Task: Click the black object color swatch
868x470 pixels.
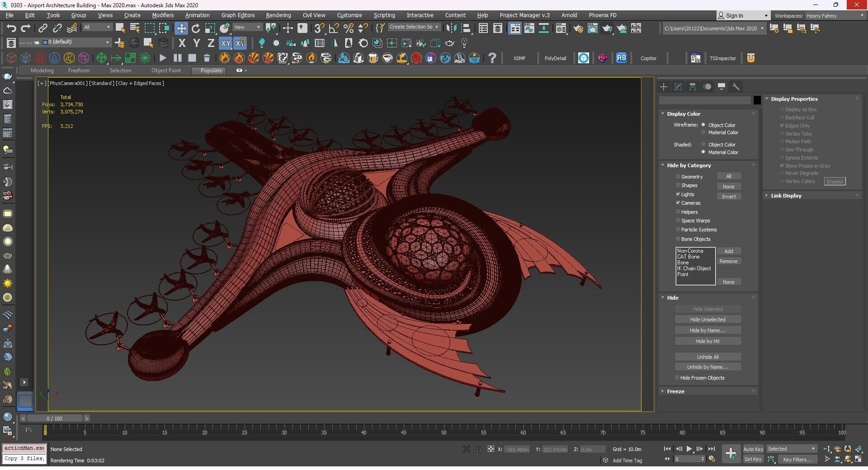Action: click(757, 100)
